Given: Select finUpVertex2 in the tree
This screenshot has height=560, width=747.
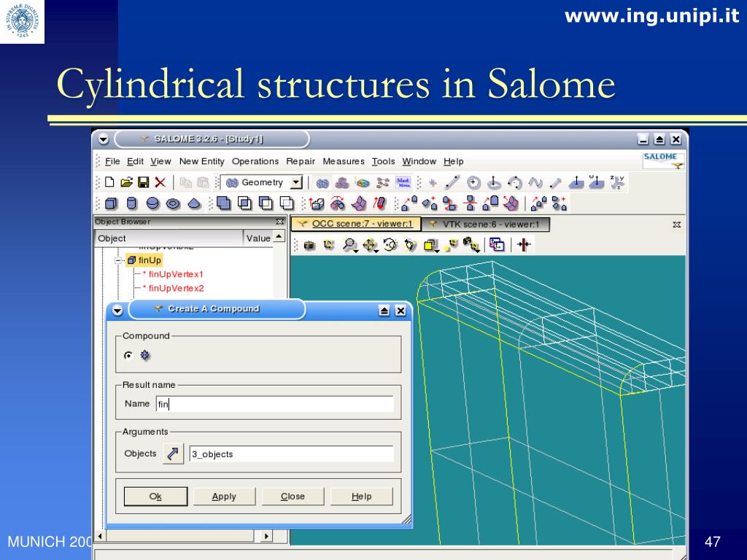Looking at the screenshot, I should (176, 288).
